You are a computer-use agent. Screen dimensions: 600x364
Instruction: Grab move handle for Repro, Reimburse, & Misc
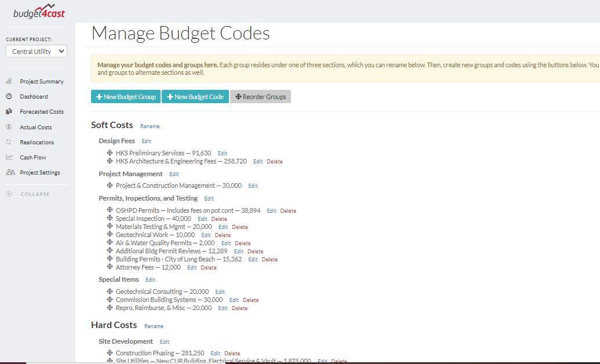[x=110, y=307]
